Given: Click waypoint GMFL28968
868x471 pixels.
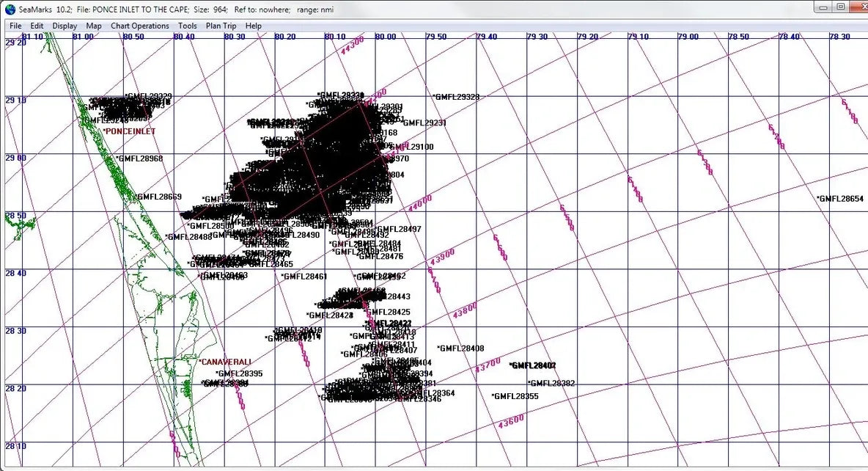Looking at the screenshot, I should click(139, 158).
